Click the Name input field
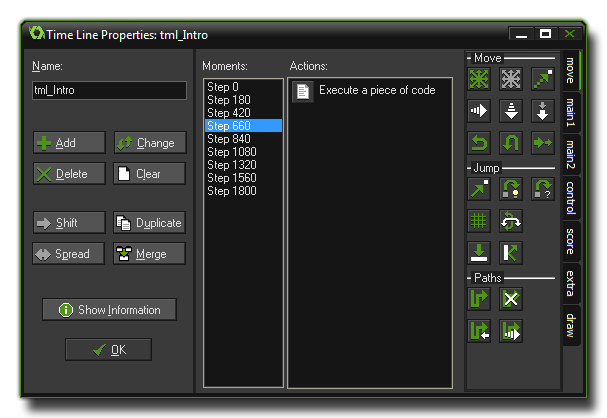 [109, 90]
